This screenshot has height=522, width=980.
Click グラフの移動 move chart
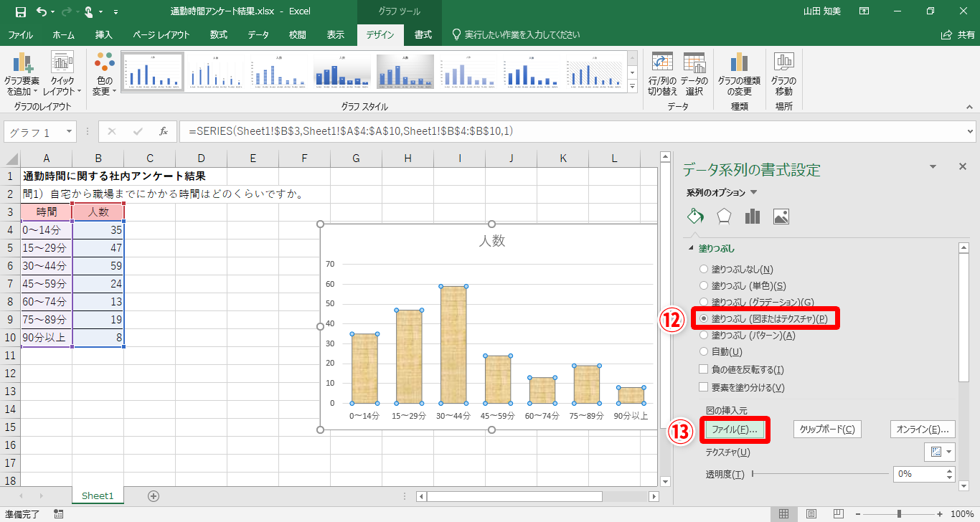(783, 75)
